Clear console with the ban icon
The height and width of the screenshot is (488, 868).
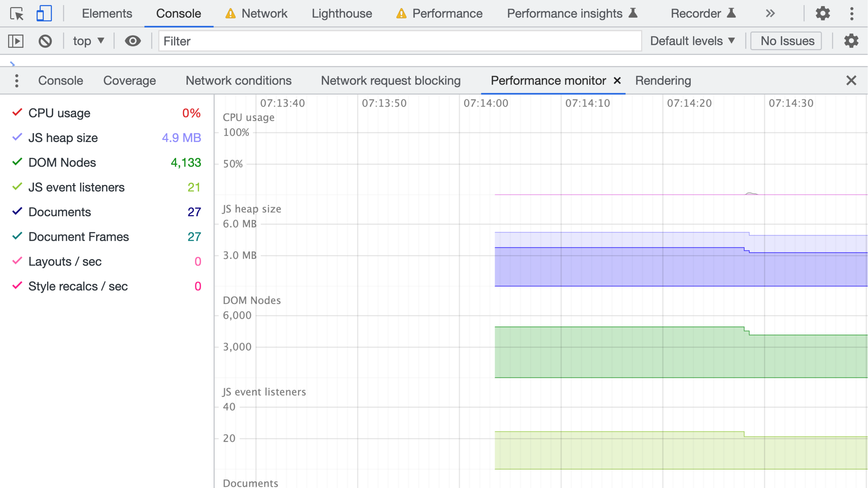(x=45, y=41)
